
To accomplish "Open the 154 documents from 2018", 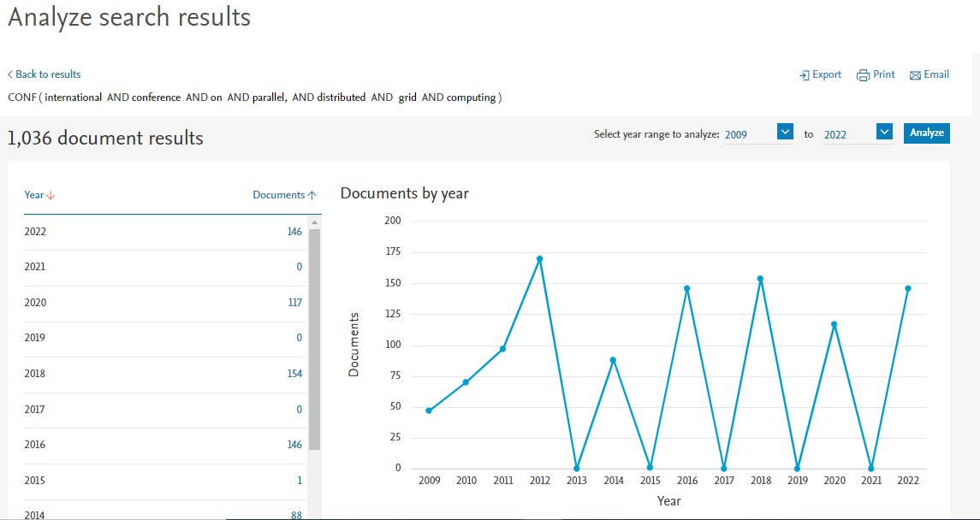I will pos(294,374).
